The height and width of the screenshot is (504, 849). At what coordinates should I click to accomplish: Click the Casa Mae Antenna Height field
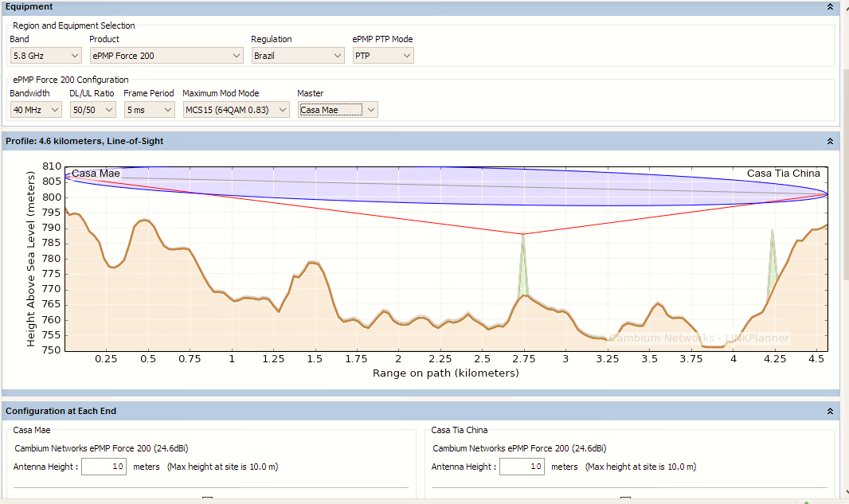[104, 467]
